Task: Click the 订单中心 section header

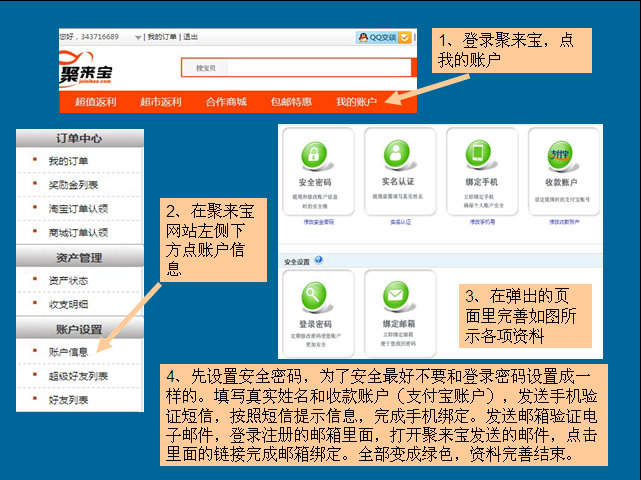Action: [80, 138]
